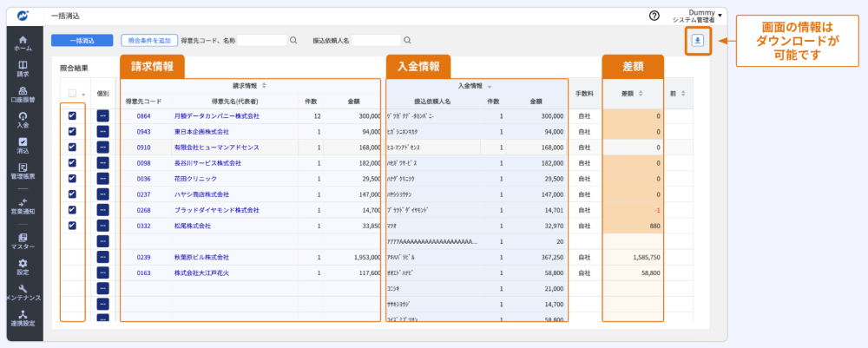
Task: Toggle the select-all checkbox in the header
Action: tap(72, 94)
